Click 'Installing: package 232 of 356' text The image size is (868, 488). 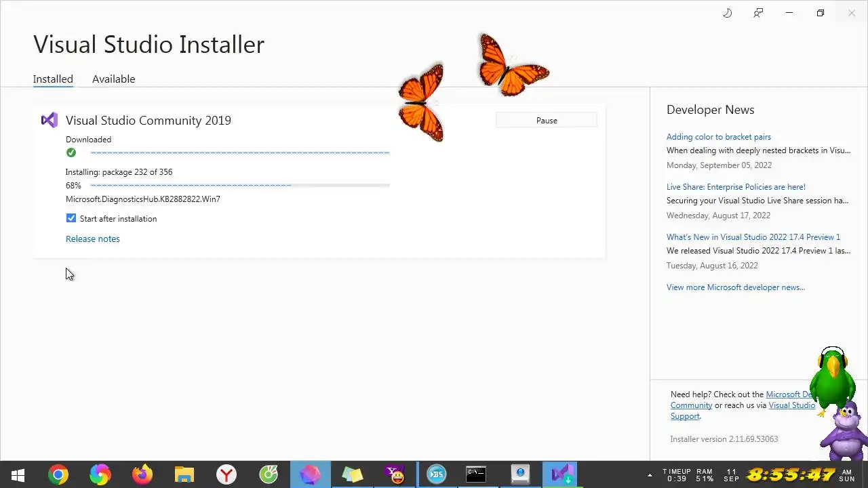(x=119, y=172)
